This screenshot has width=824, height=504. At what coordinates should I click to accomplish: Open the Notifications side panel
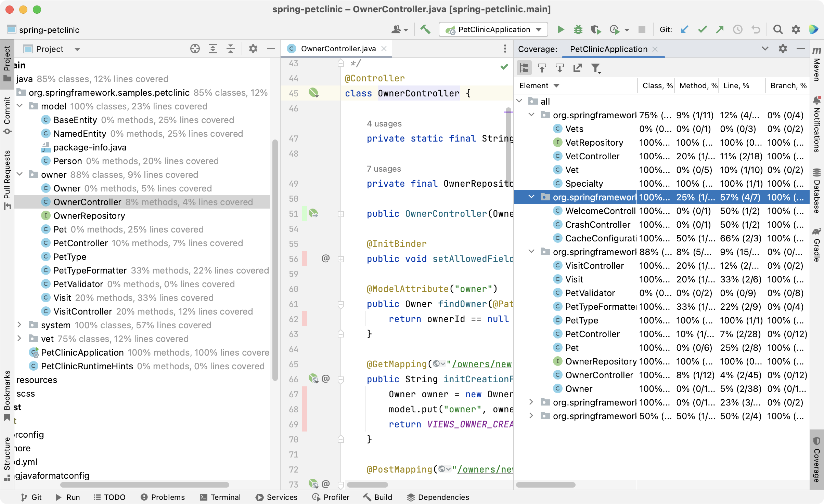pyautogui.click(x=817, y=124)
